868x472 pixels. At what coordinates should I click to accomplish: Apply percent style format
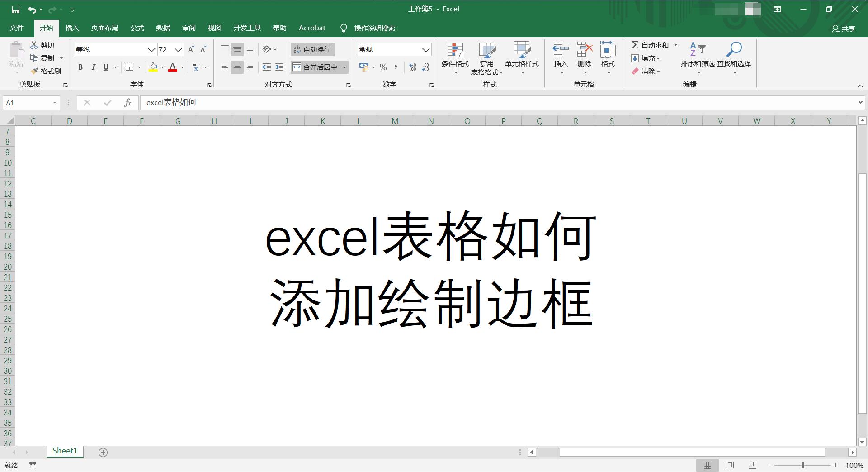click(x=383, y=67)
